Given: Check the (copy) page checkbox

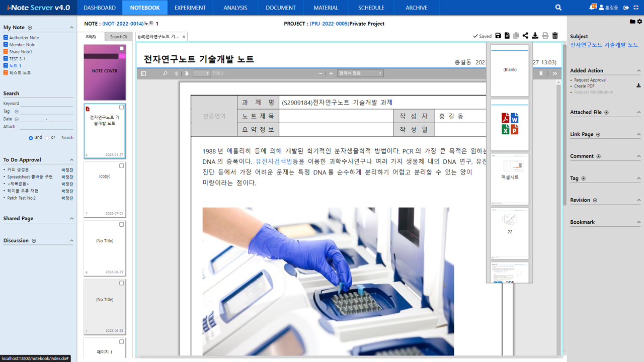Looking at the screenshot, I should coord(121,166).
